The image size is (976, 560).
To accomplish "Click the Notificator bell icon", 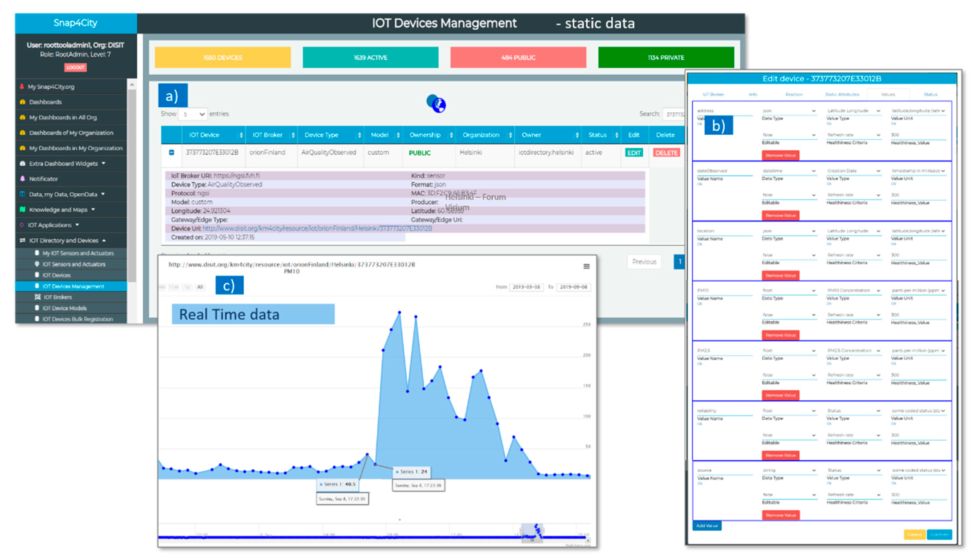I will [x=22, y=179].
